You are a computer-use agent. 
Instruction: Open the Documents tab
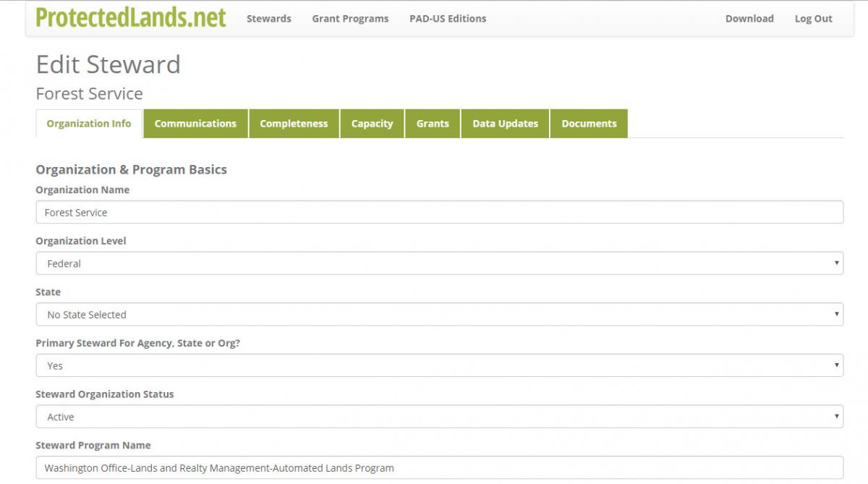pyautogui.click(x=589, y=124)
